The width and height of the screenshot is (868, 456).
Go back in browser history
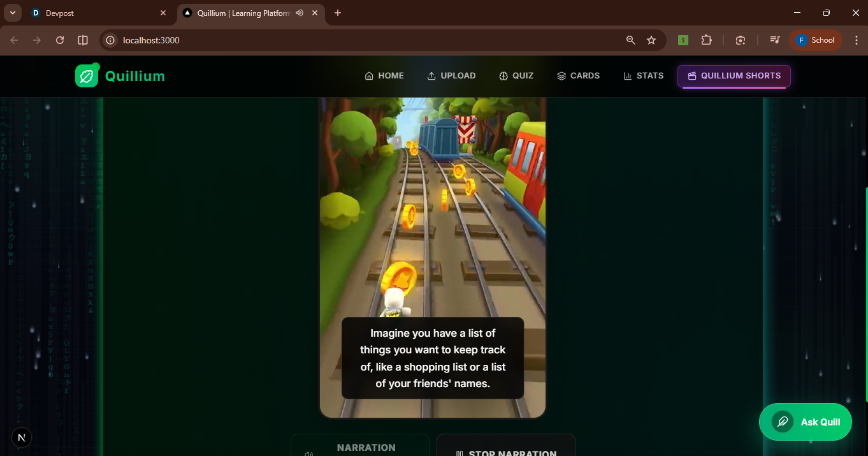click(14, 40)
